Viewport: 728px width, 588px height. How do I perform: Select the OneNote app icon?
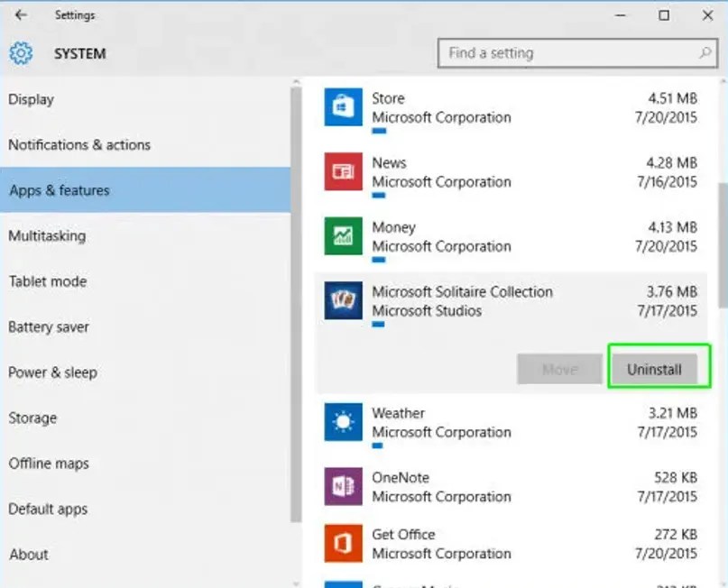(343, 486)
